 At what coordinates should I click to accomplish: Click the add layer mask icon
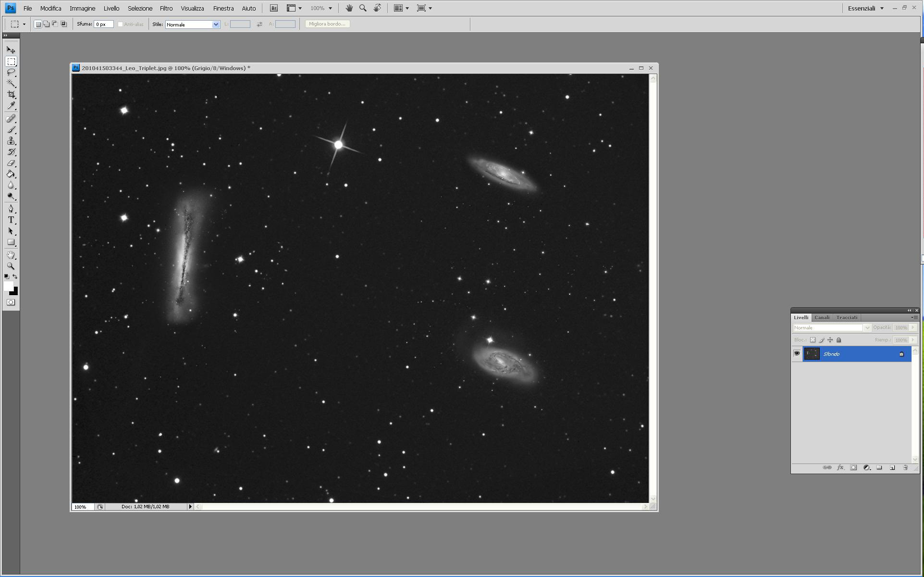coord(853,467)
